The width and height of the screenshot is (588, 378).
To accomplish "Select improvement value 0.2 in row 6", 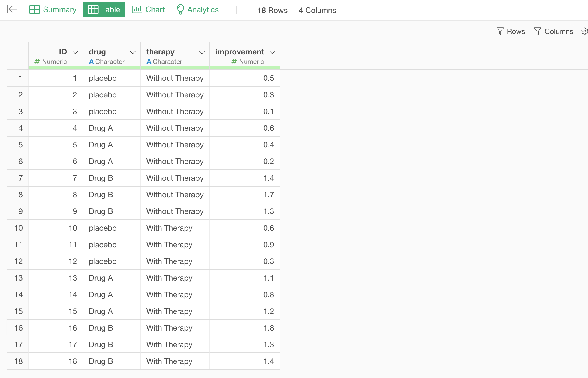I will (245, 161).
